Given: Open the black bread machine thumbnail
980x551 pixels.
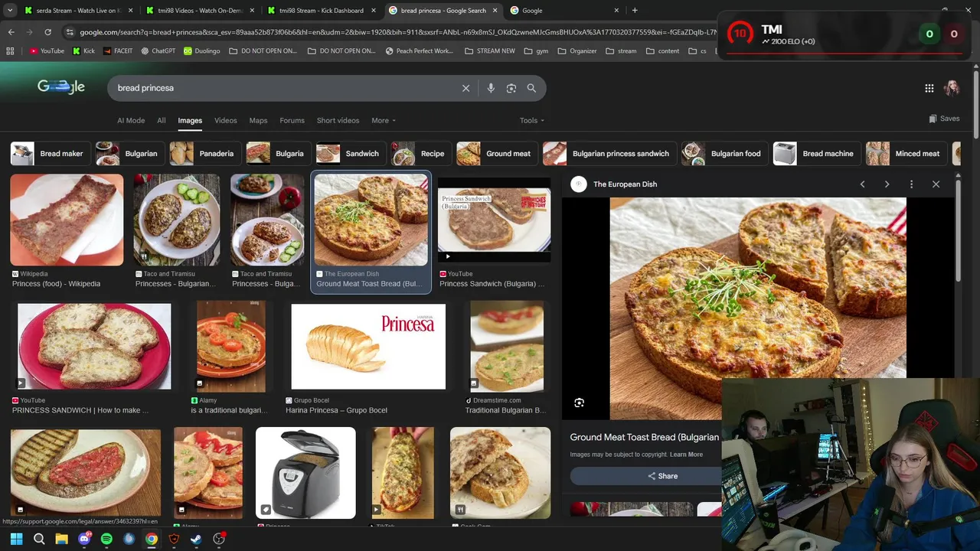Looking at the screenshot, I should coord(305,473).
